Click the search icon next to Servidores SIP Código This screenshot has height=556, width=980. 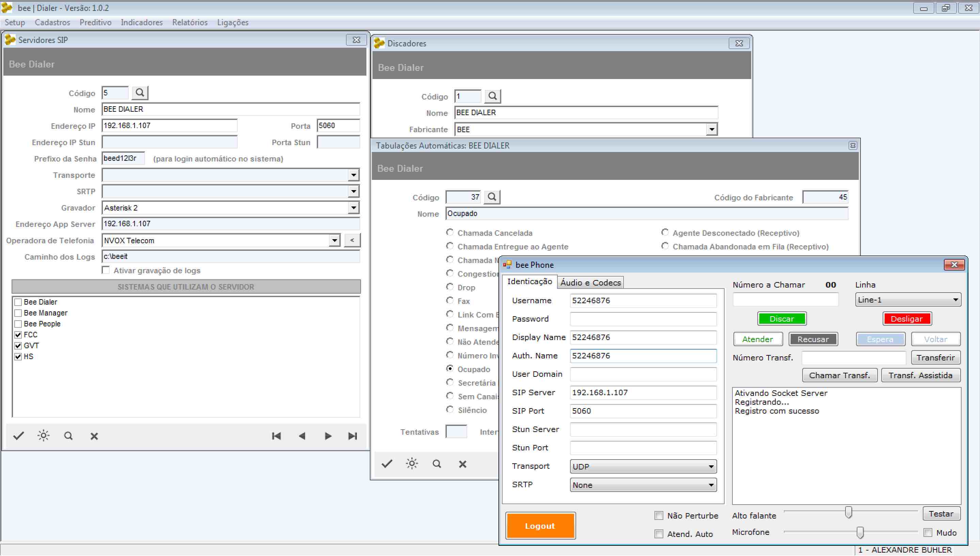(x=140, y=93)
